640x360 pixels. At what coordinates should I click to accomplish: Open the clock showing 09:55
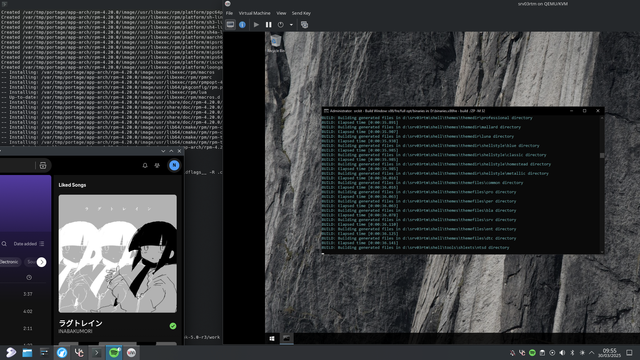609,353
